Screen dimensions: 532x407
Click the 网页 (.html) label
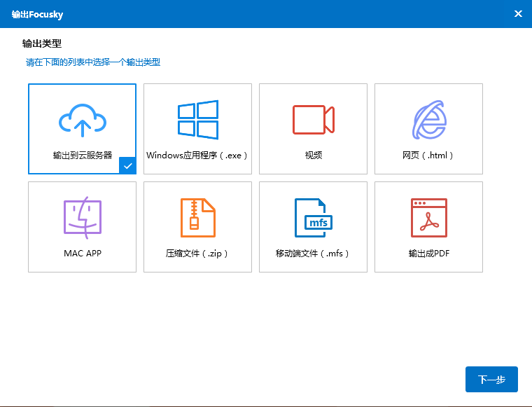[x=428, y=156]
